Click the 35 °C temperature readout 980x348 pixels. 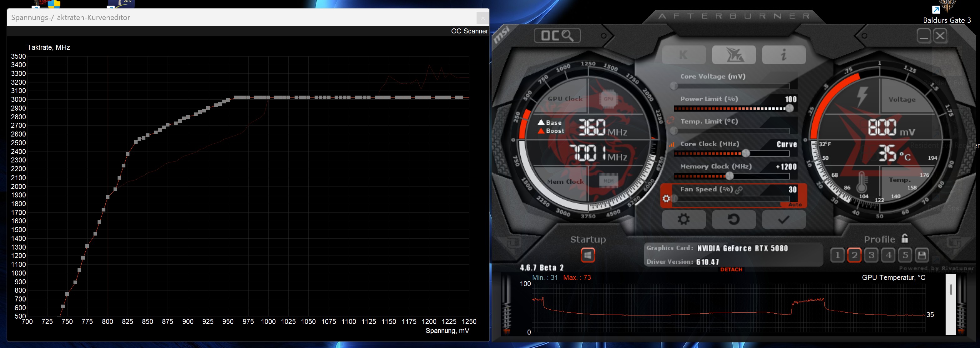894,153
